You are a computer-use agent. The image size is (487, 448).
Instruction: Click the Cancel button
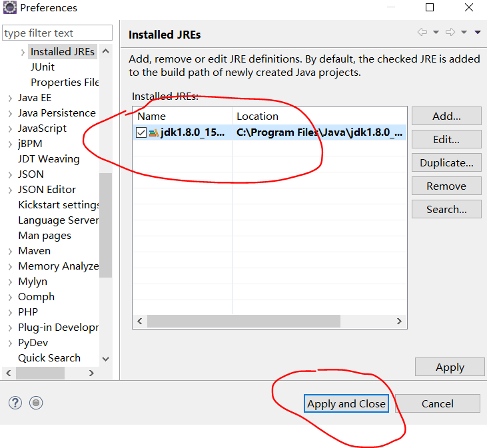click(x=438, y=403)
